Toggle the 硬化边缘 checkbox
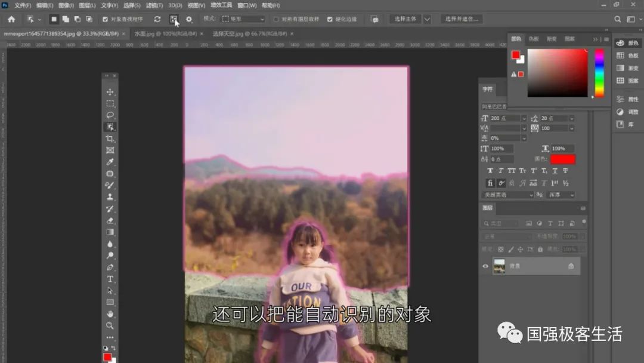 point(330,19)
